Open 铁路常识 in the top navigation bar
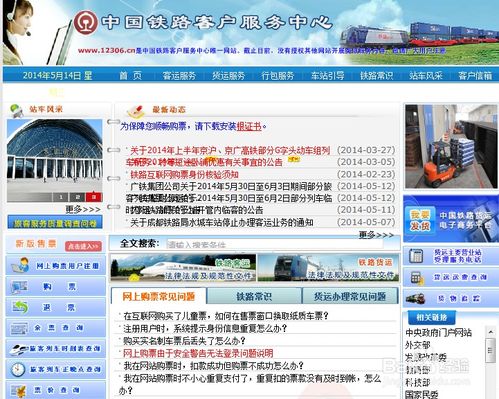Screen dimensions: 499x399 click(376, 76)
